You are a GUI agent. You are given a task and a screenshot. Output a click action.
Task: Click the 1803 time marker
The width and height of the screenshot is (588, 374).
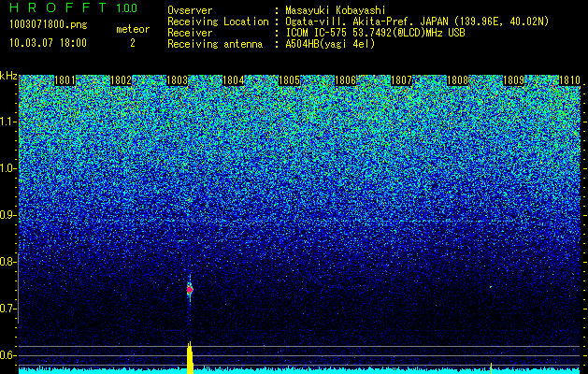point(177,80)
